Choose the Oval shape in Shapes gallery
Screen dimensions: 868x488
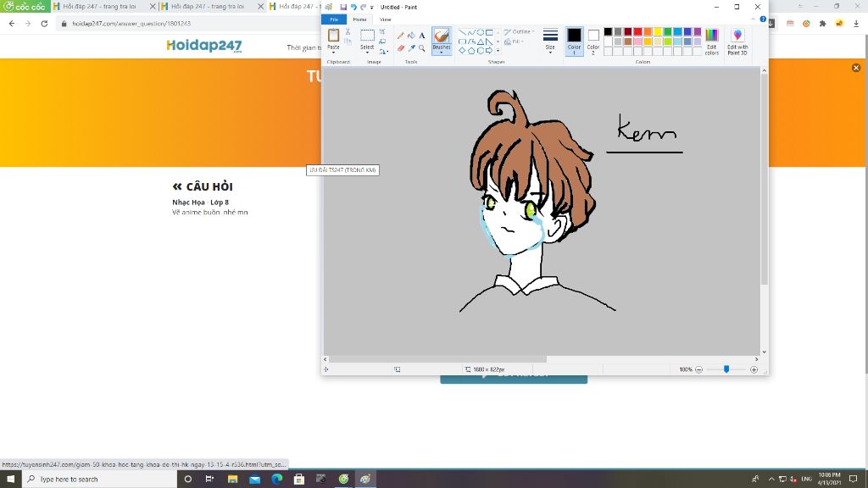tap(481, 33)
